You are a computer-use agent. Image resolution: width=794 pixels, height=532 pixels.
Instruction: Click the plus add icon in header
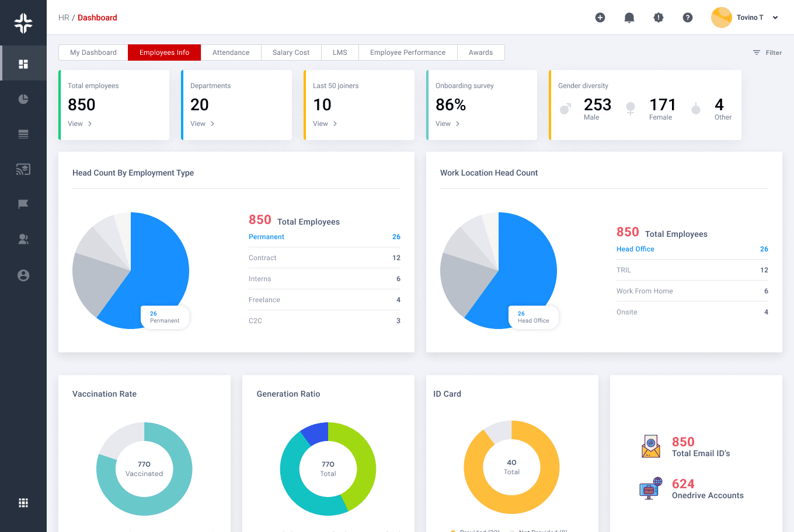coord(600,17)
